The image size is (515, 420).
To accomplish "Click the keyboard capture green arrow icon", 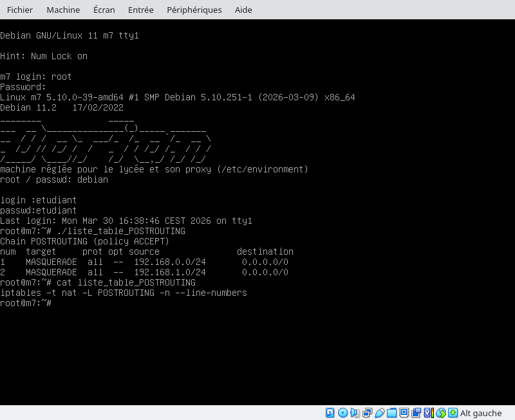I will click(x=453, y=413).
